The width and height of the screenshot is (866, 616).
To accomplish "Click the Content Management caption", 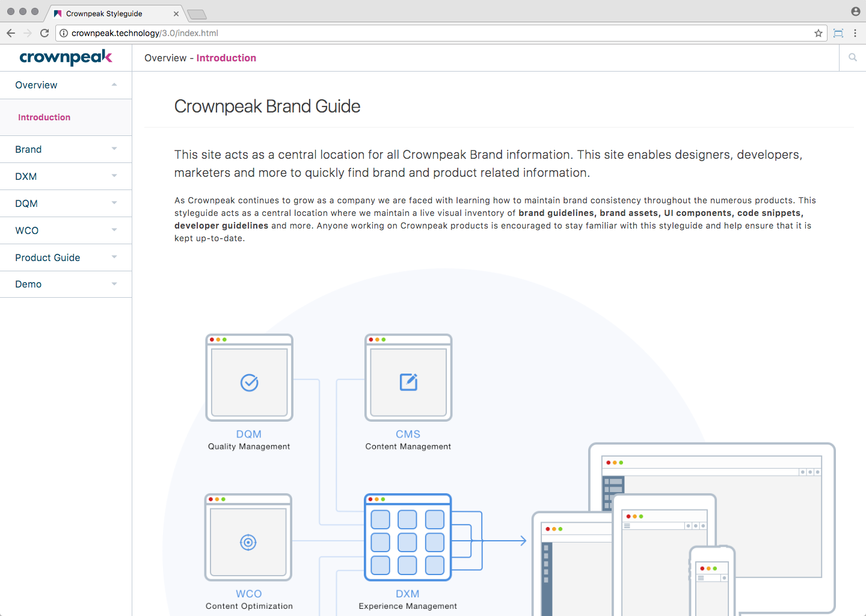I will click(408, 446).
